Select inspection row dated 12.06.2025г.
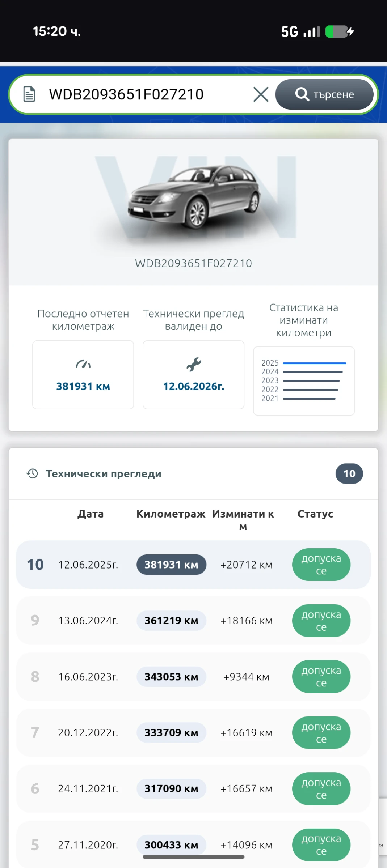 pos(88,565)
